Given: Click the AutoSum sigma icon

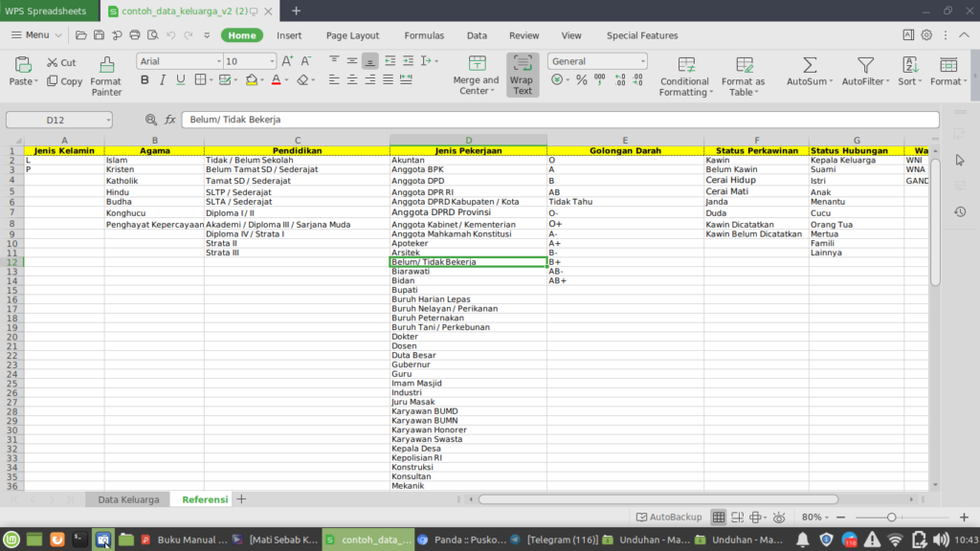Looking at the screenshot, I should (x=810, y=65).
